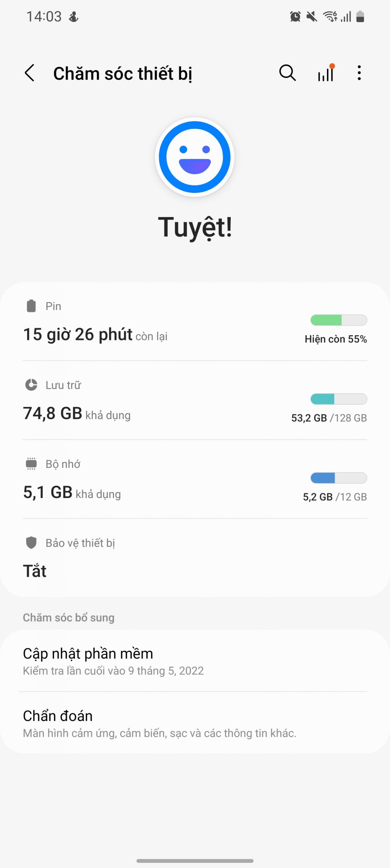Tap the shield icon beside Bảo vệ thiết bị
This screenshot has height=868, width=390.
(x=31, y=542)
